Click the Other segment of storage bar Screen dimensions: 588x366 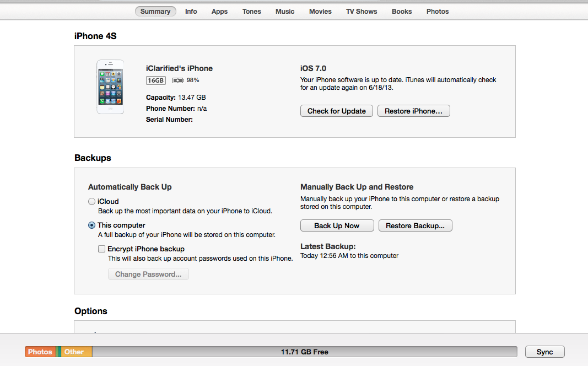[77, 352]
